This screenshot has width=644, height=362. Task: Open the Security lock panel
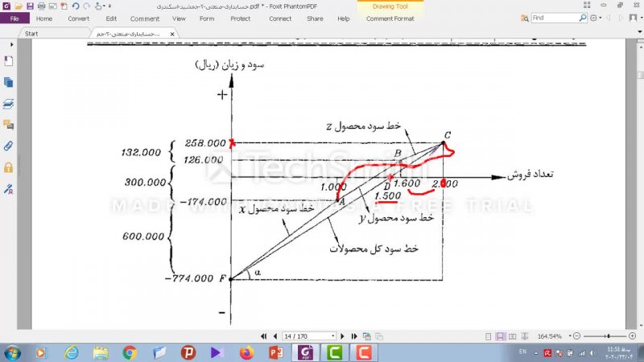tap(9, 167)
